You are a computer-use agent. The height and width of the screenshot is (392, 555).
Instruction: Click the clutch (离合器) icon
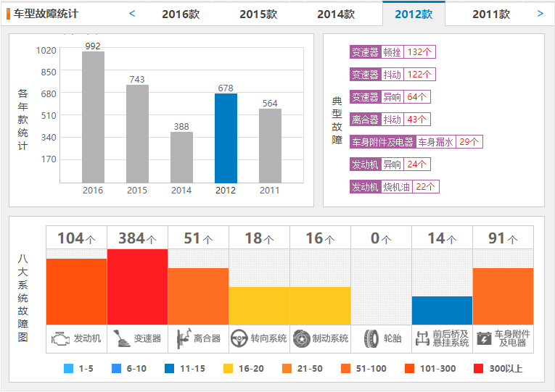184,338
